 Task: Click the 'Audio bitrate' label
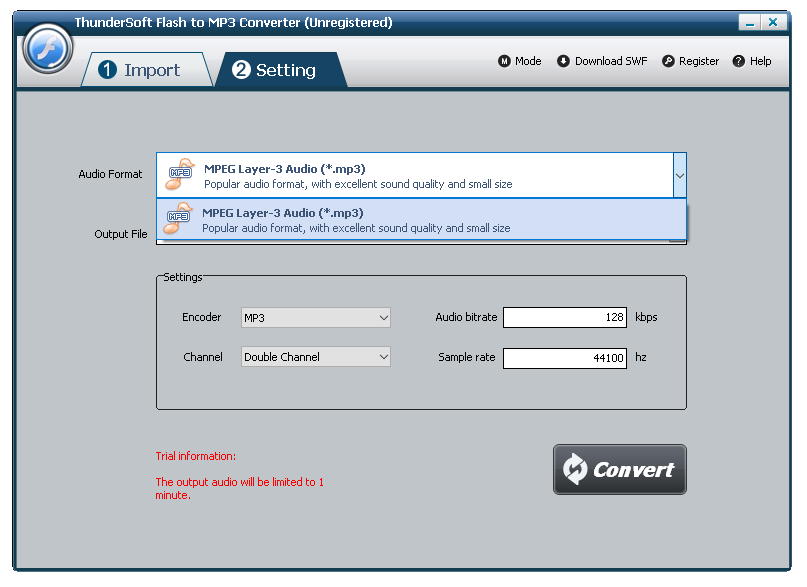tap(466, 317)
